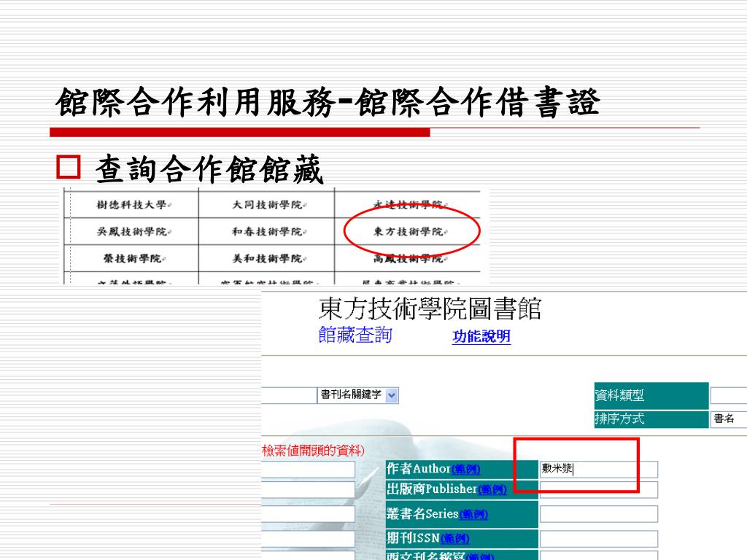Select the 高鳳技術學院 table cell

pos(407,259)
